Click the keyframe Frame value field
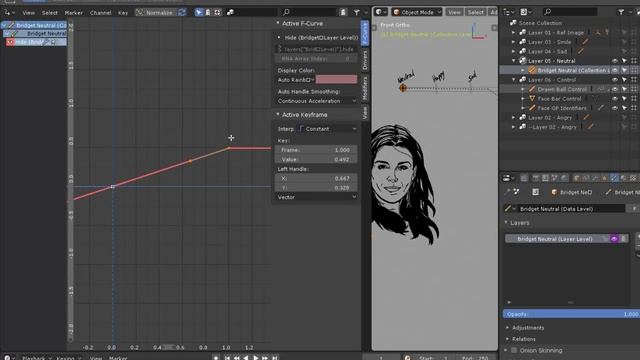The height and width of the screenshot is (360, 640). tap(317, 150)
